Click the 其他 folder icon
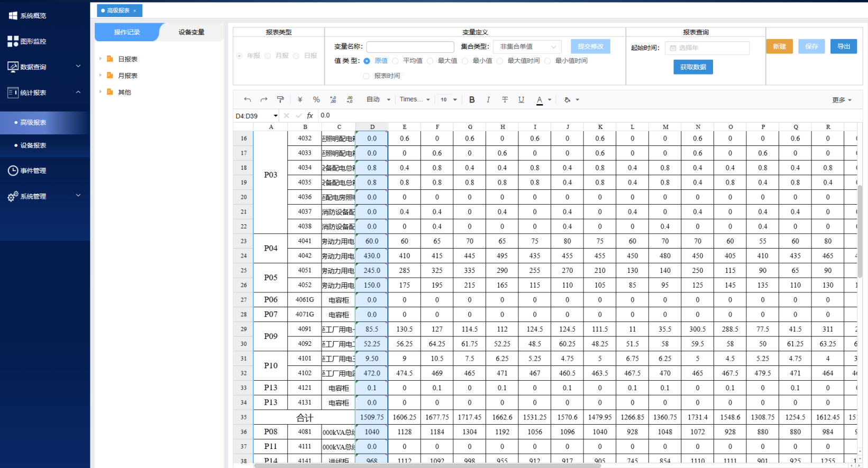This screenshot has width=868, height=468. tap(110, 92)
